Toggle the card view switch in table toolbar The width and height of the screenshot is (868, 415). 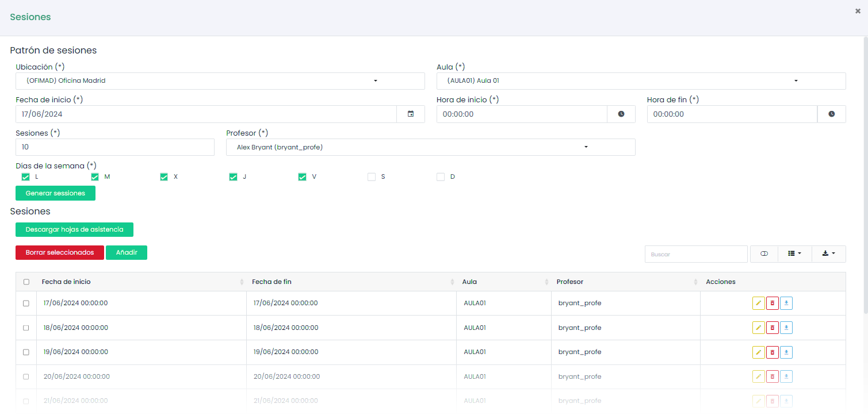(764, 253)
